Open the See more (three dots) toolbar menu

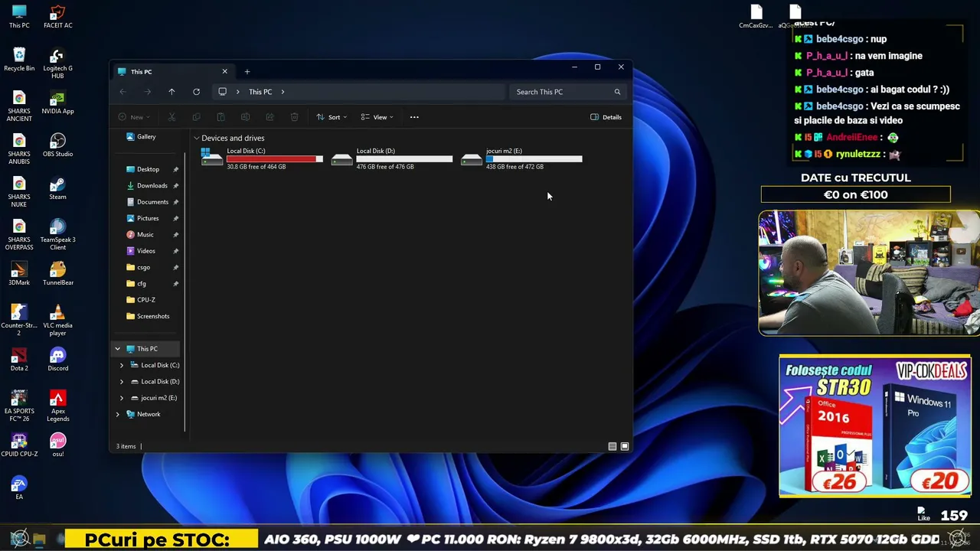(x=414, y=117)
